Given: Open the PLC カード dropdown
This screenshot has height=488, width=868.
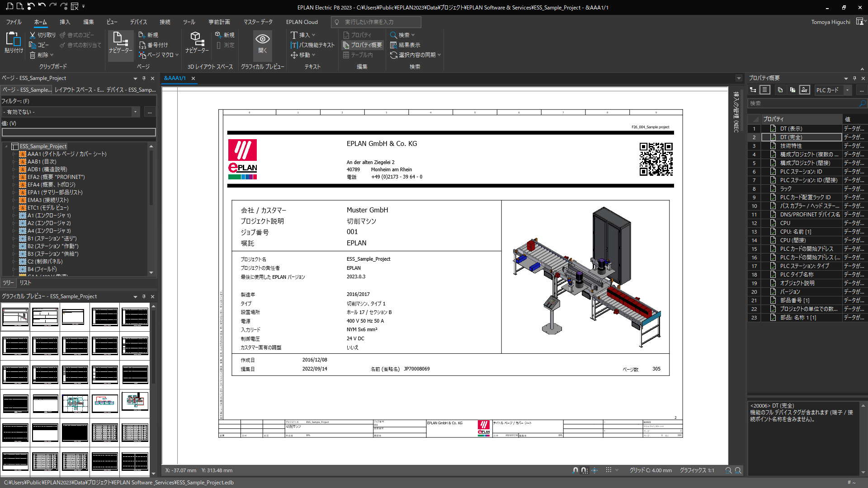Looking at the screenshot, I should tap(848, 90).
